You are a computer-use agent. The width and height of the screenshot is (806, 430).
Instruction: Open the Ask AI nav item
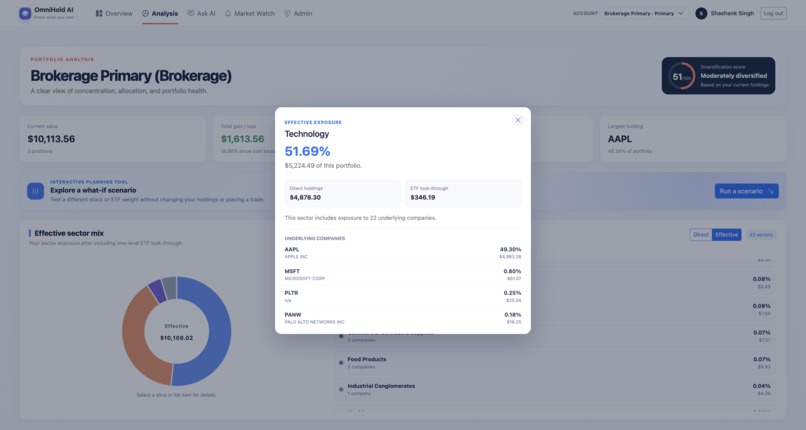tap(201, 13)
